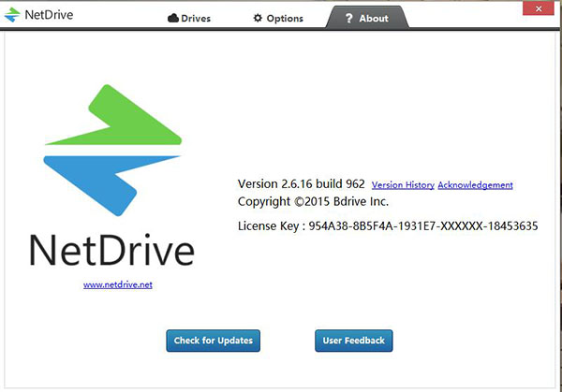Click the version 2.6.16 build 962 text
This screenshot has height=392, width=562.
pyautogui.click(x=302, y=184)
